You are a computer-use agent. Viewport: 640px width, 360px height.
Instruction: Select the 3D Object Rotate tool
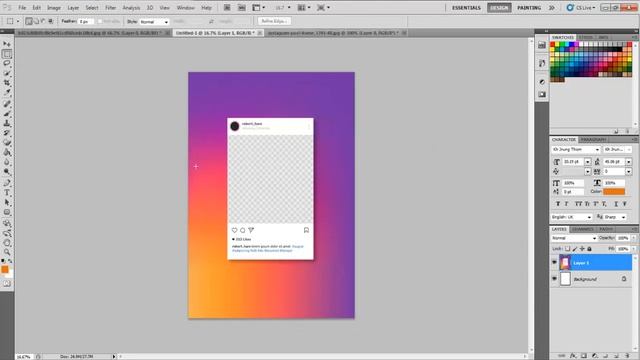tap(7, 223)
